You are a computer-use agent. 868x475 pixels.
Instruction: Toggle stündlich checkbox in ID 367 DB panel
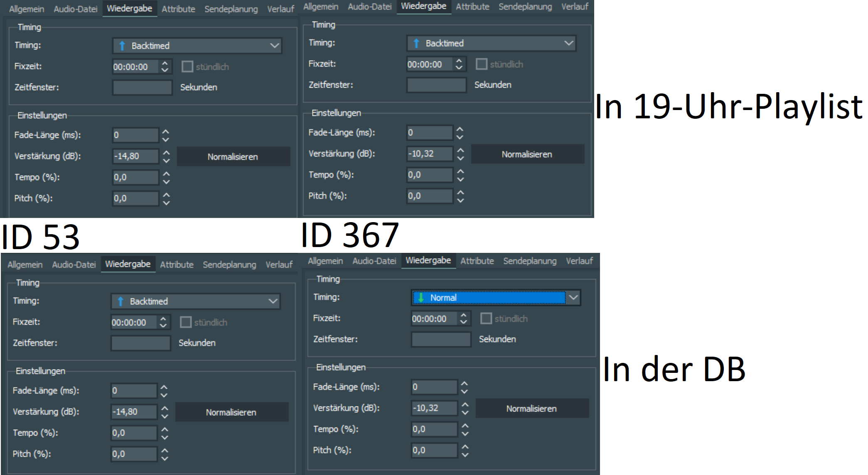tap(486, 318)
